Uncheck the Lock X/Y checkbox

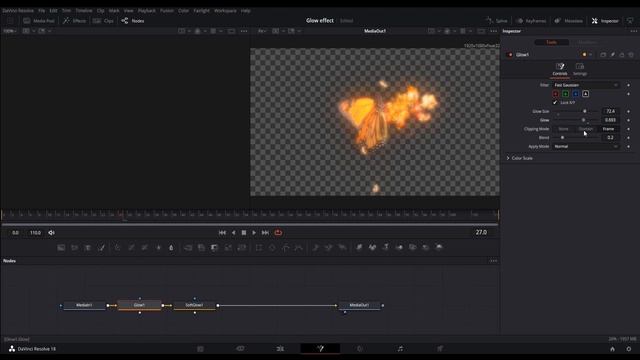coord(555,102)
